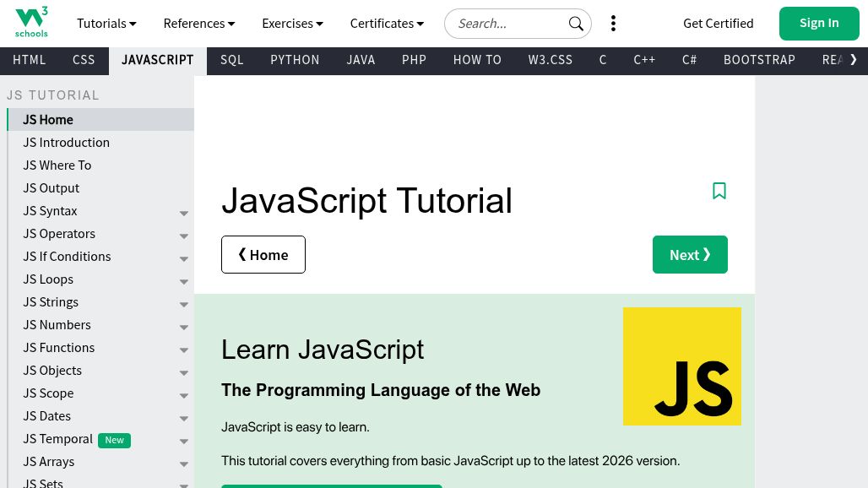Bookmark the JavaScript Tutorial page
The height and width of the screenshot is (488, 868).
click(x=719, y=191)
